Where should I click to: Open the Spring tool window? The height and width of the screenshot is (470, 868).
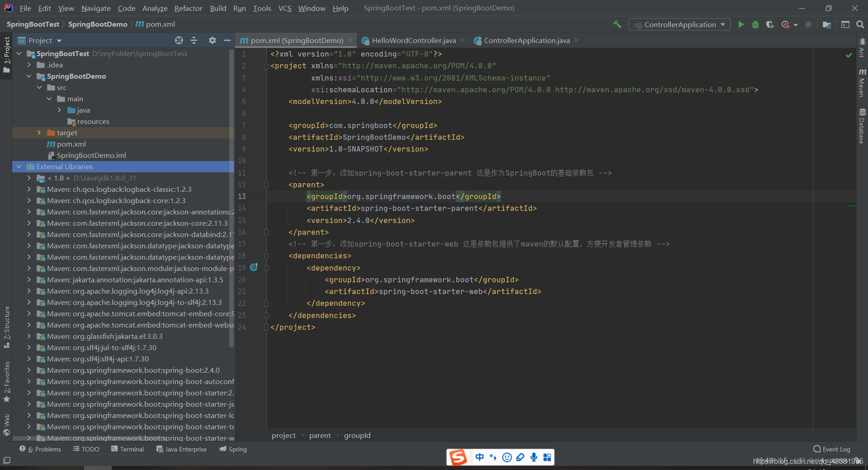tap(233, 449)
